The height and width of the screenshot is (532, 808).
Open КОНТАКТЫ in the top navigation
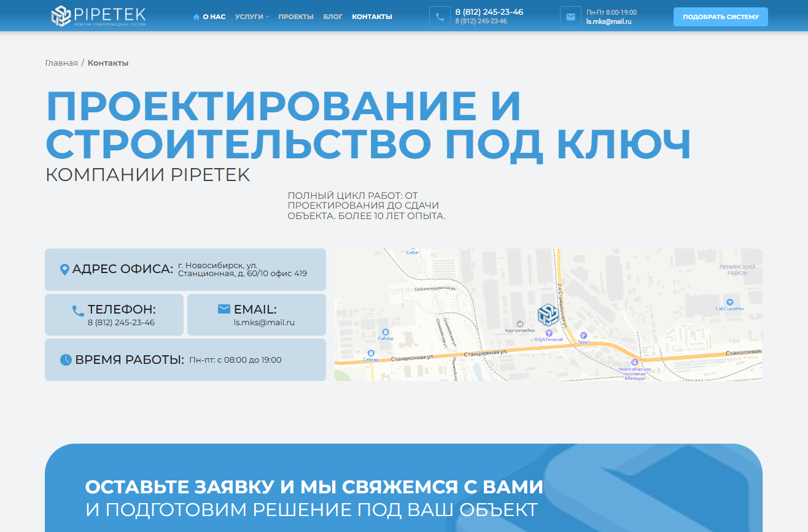[x=372, y=17]
